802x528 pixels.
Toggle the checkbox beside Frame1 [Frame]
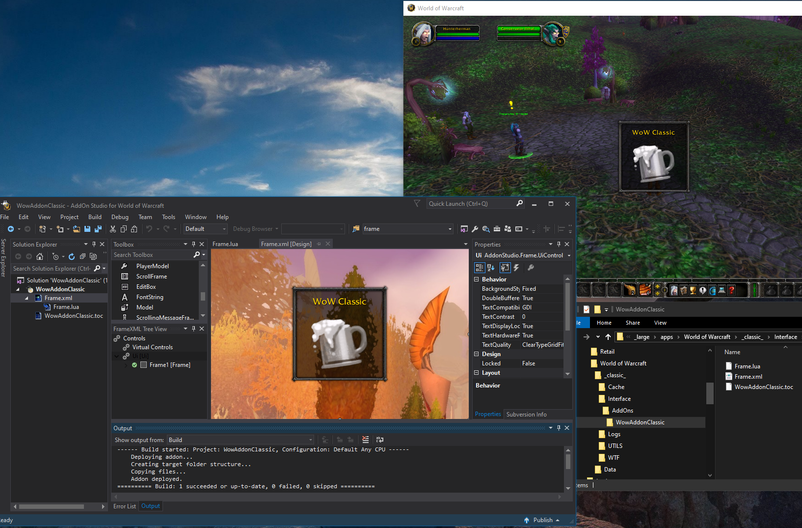click(144, 365)
